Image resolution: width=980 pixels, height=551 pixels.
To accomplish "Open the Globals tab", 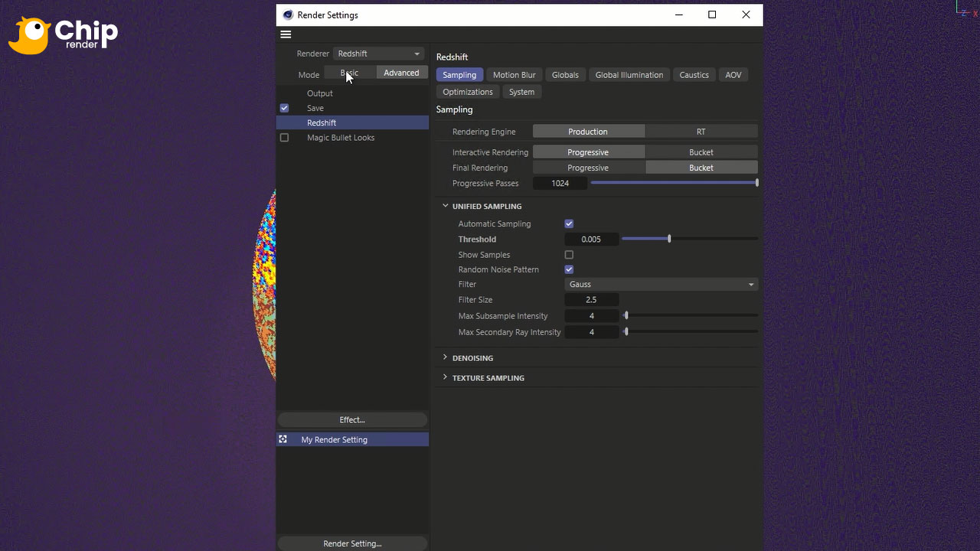I will (565, 75).
